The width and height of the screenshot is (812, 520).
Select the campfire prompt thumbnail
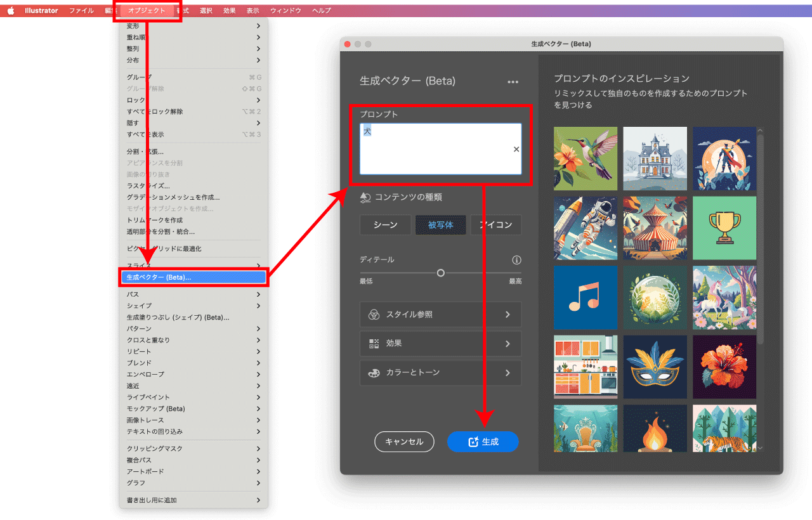[x=655, y=429]
